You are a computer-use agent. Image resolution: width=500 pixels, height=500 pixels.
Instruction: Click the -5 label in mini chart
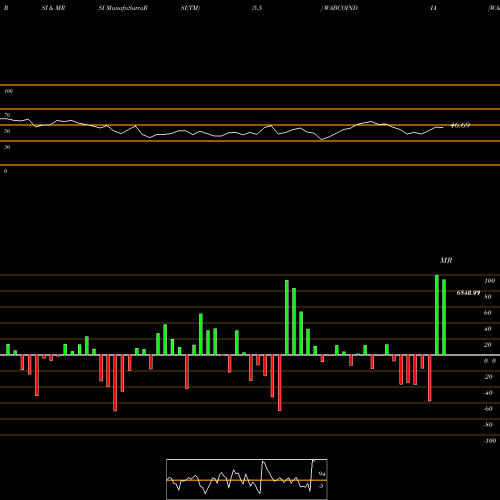pyautogui.click(x=321, y=486)
